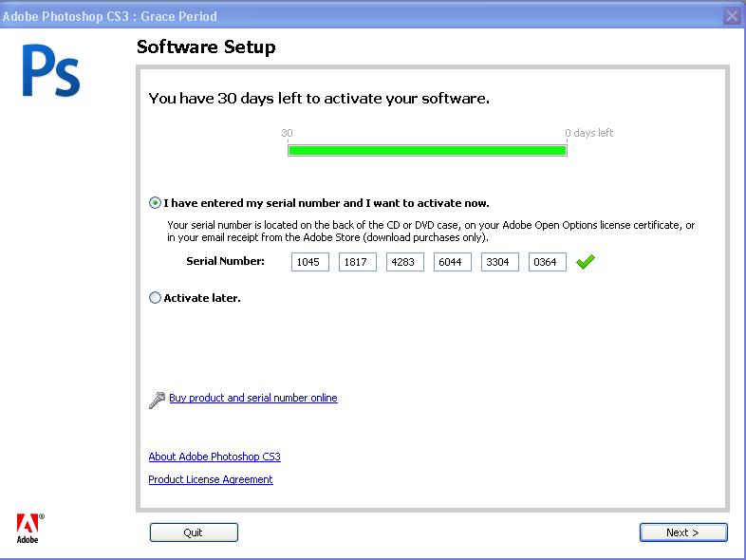Select 'I have entered my serial number' option
The height and width of the screenshot is (560, 746).
point(155,203)
